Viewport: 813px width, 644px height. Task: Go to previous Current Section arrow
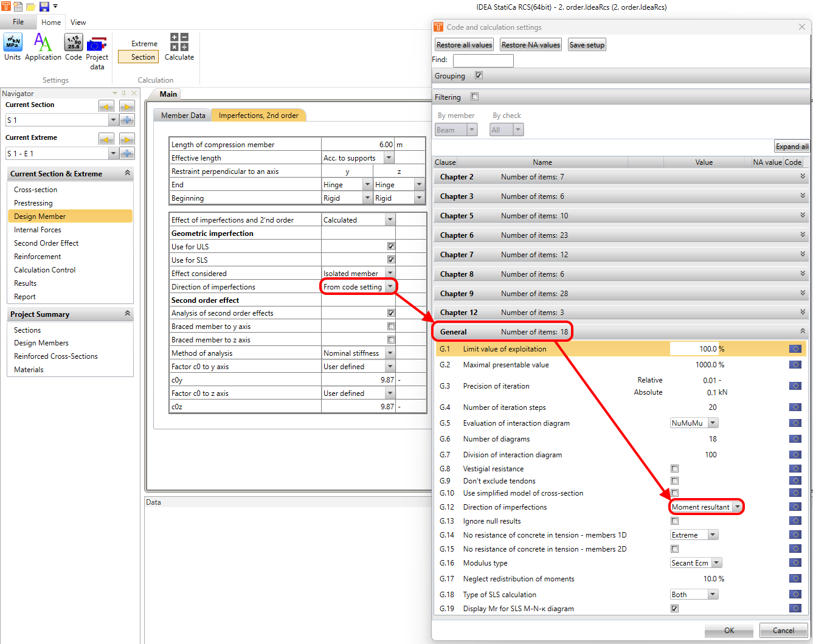pyautogui.click(x=106, y=106)
